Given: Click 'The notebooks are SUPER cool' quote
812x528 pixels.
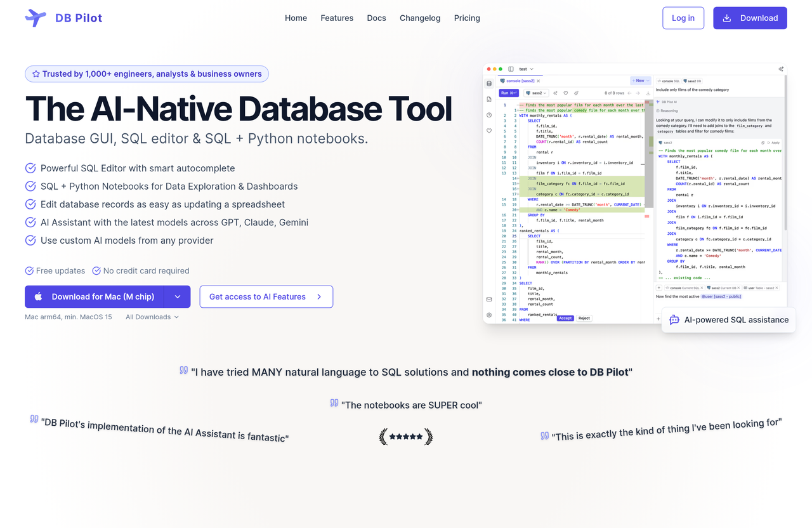Looking at the screenshot, I should pyautogui.click(x=411, y=405).
